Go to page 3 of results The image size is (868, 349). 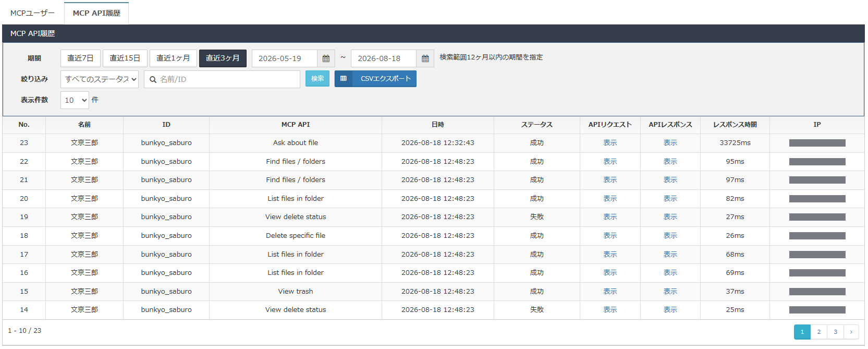(x=835, y=332)
